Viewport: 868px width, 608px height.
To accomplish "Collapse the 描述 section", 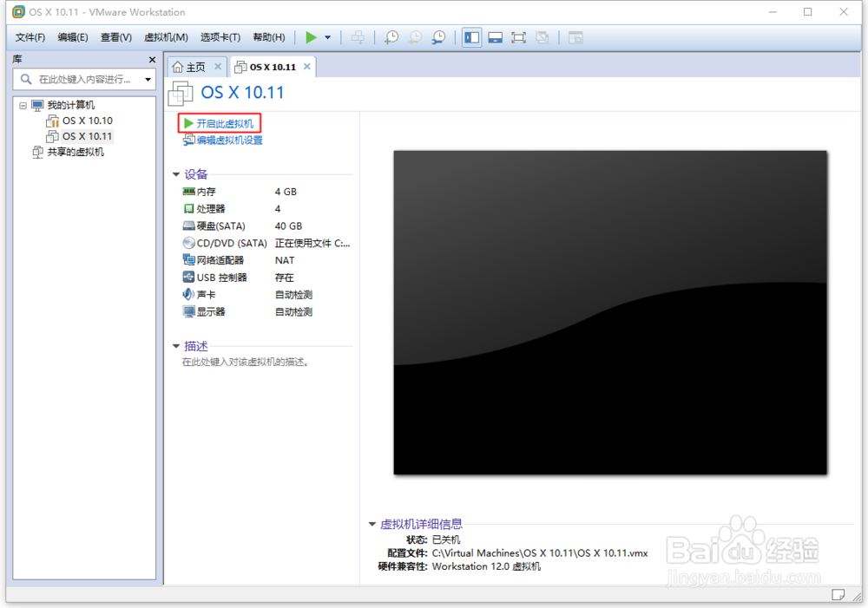I will pos(176,346).
